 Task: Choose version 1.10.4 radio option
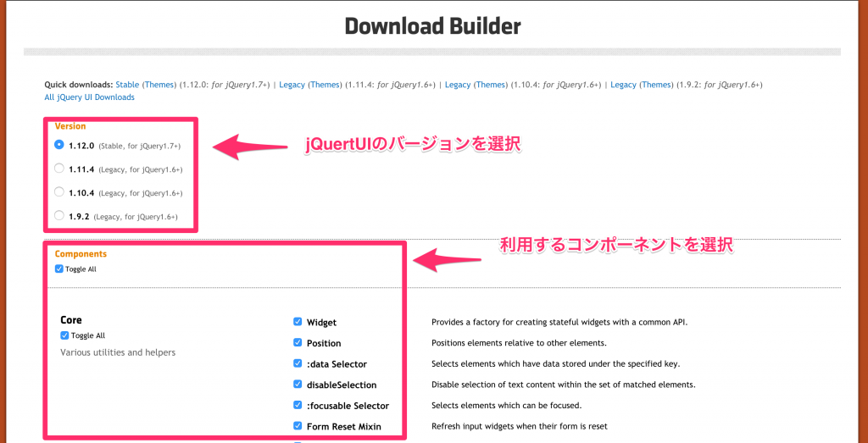coord(59,192)
